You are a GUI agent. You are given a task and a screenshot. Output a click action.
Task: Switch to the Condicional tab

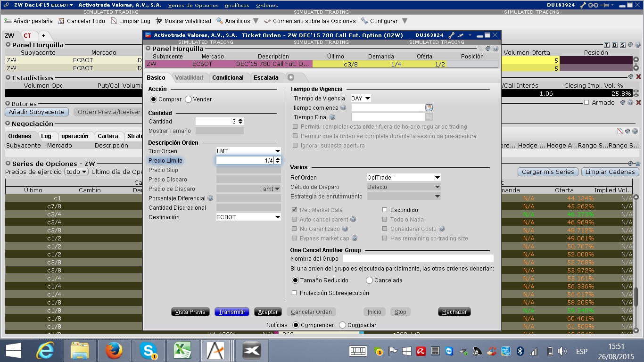(x=228, y=78)
